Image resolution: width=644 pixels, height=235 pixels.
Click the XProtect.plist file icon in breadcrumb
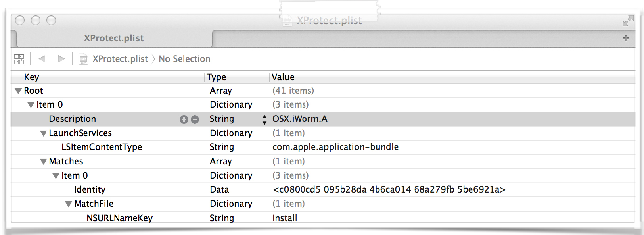pos(83,59)
